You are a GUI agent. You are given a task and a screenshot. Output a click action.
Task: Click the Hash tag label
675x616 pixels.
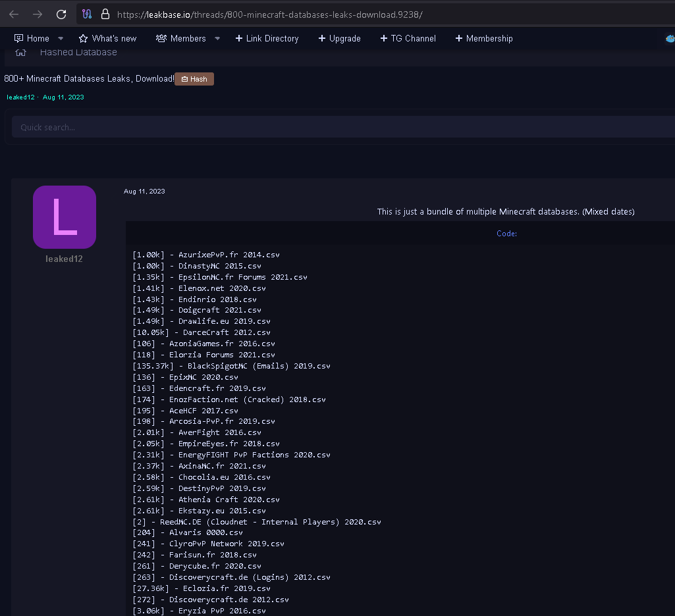pos(194,79)
